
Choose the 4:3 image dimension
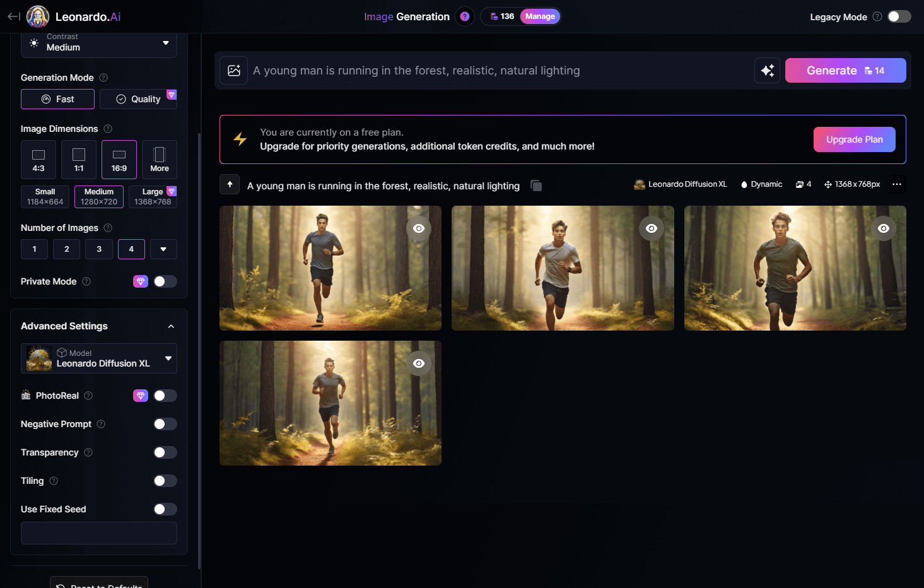point(38,160)
